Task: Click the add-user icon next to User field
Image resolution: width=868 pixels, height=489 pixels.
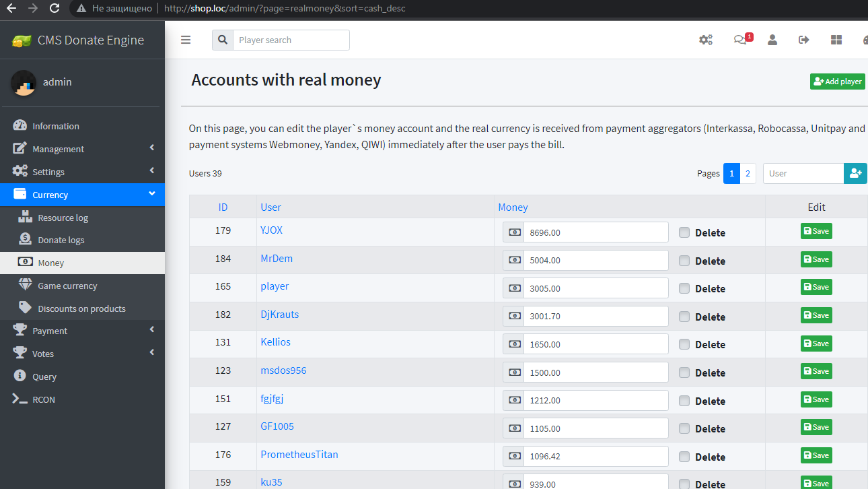Action: (855, 173)
